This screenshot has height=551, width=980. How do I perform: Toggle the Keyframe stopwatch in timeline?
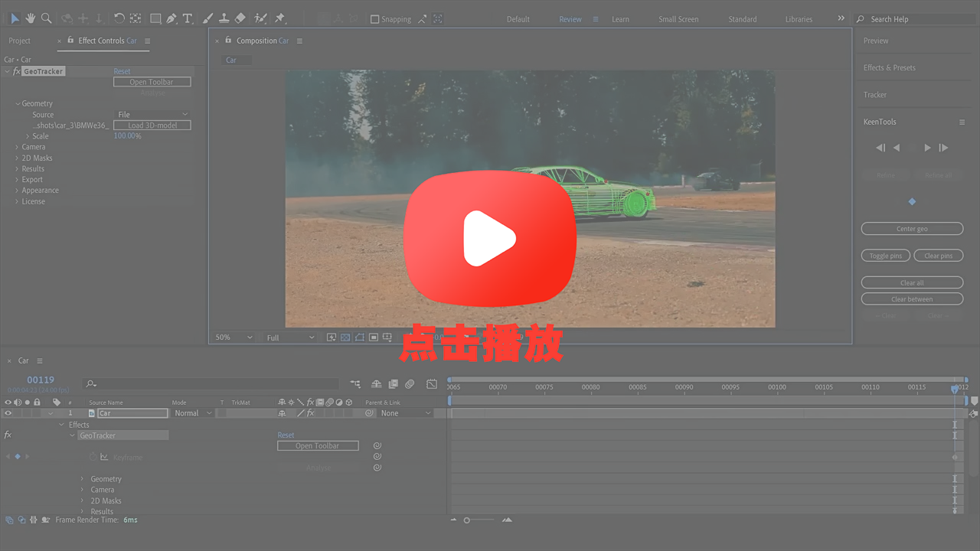click(x=93, y=457)
